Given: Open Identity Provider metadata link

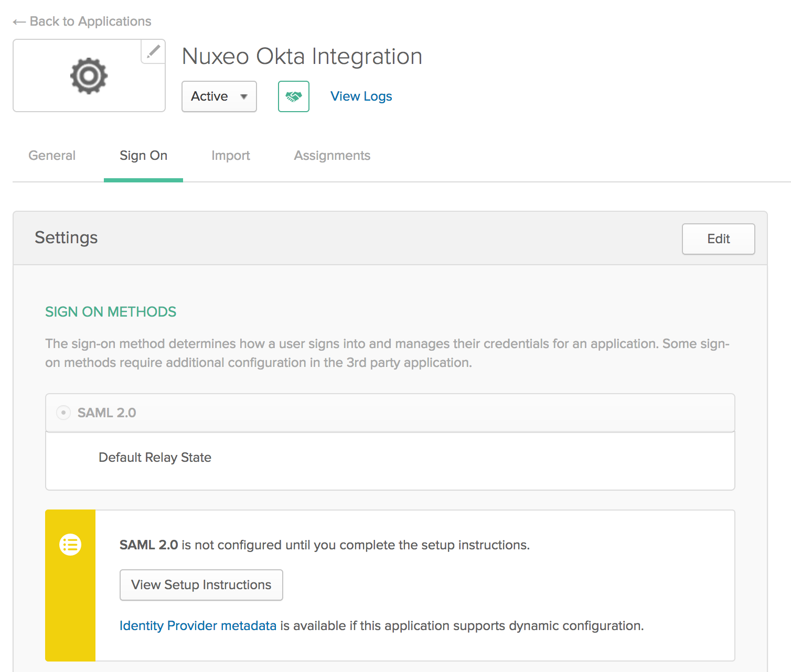Looking at the screenshot, I should coord(198,626).
